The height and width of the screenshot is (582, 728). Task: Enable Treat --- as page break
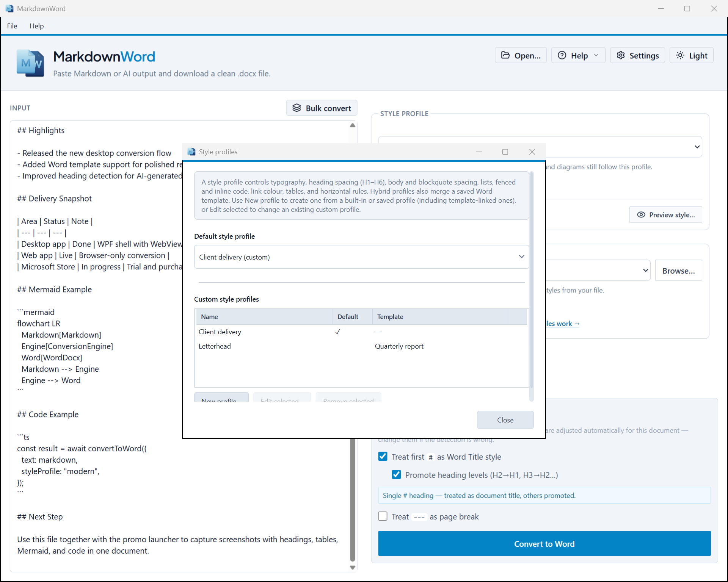point(383,516)
